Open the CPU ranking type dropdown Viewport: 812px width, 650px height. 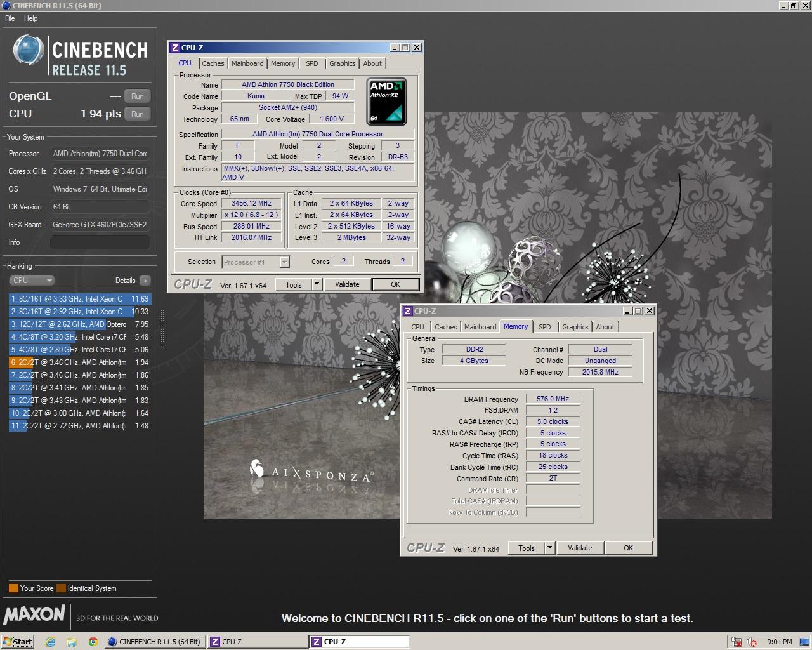32,281
